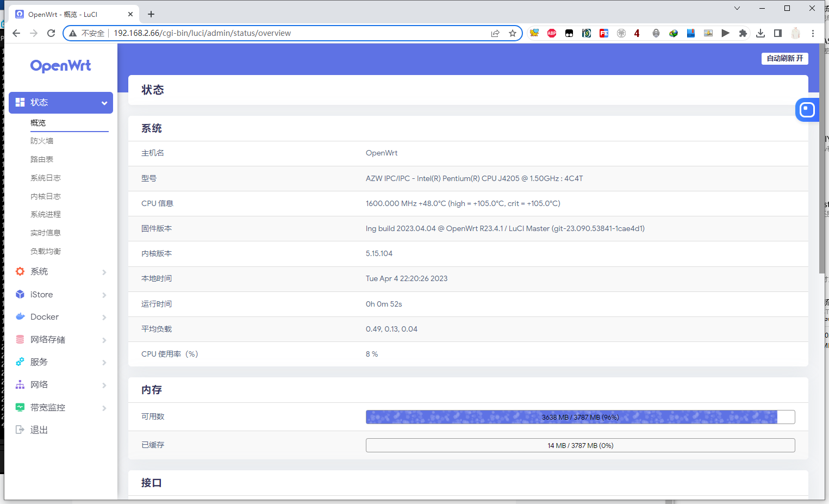Click the 服务 services icon
Screen dimensions: 829x504
[20, 362]
